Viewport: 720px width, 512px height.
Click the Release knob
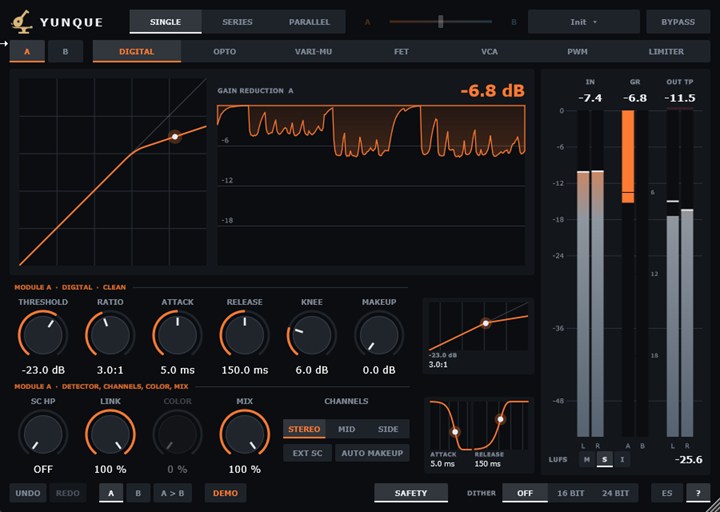point(244,334)
